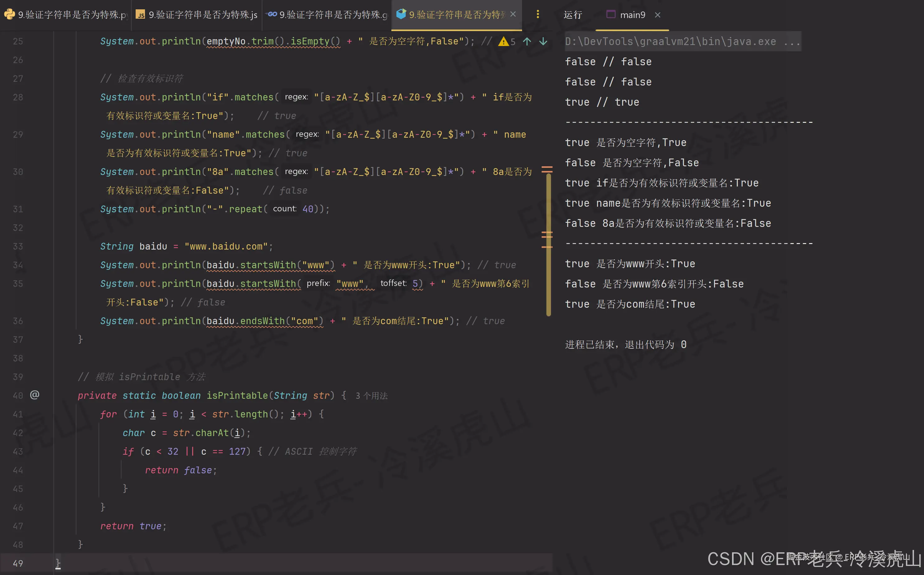
Task: Select the main9 run tab
Action: [632, 15]
